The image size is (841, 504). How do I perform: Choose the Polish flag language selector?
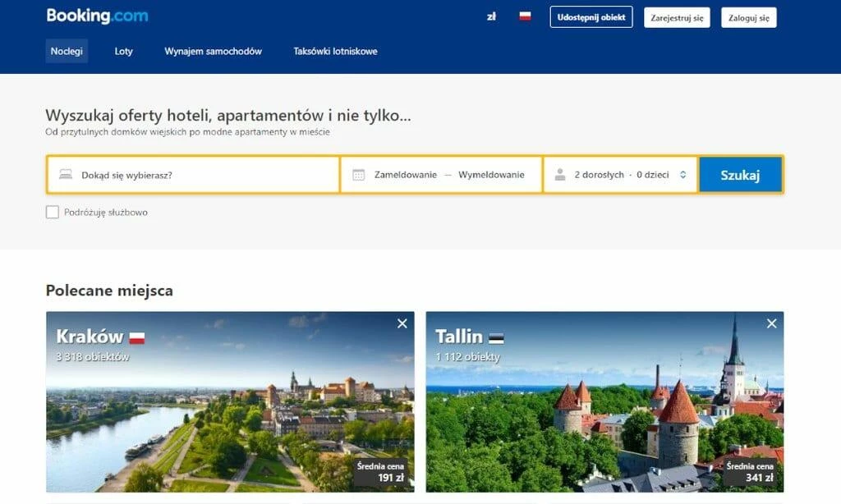[x=525, y=16]
